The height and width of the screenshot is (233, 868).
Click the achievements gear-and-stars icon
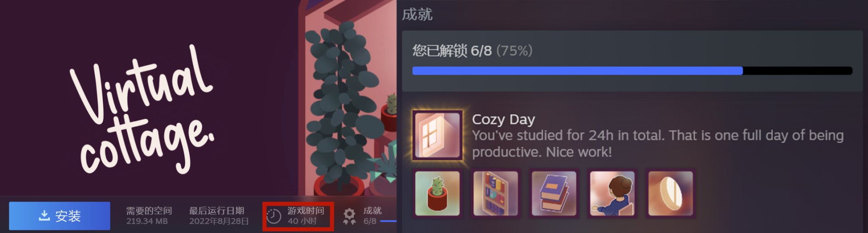pos(350,216)
